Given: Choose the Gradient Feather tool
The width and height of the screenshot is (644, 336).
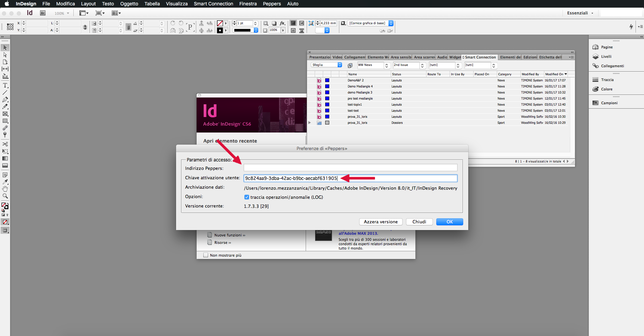Looking at the screenshot, I should [5, 165].
